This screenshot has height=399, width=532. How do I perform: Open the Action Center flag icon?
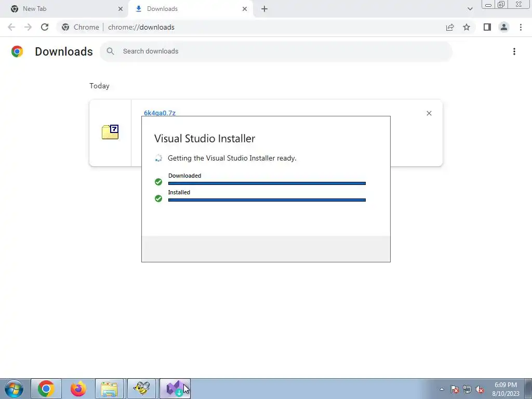454,389
